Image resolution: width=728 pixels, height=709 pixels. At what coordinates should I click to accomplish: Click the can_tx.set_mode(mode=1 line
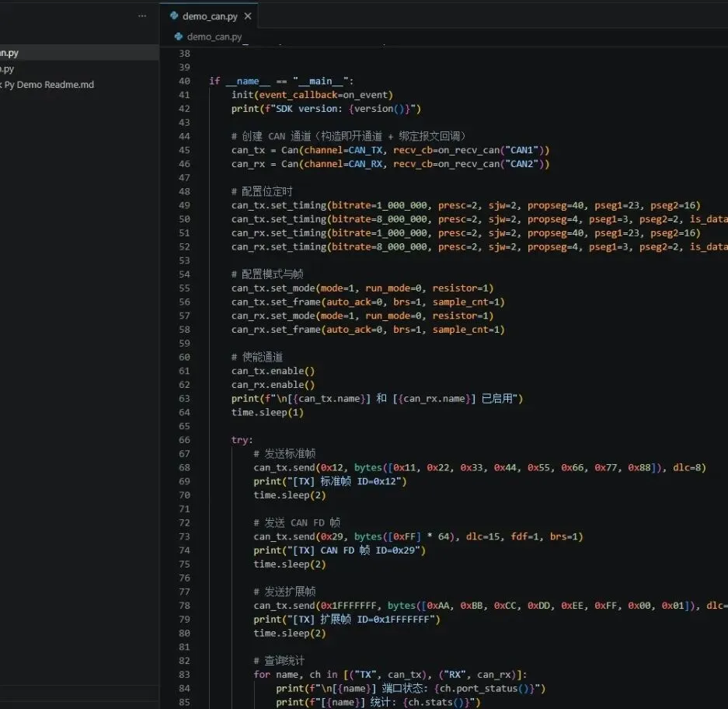click(362, 288)
